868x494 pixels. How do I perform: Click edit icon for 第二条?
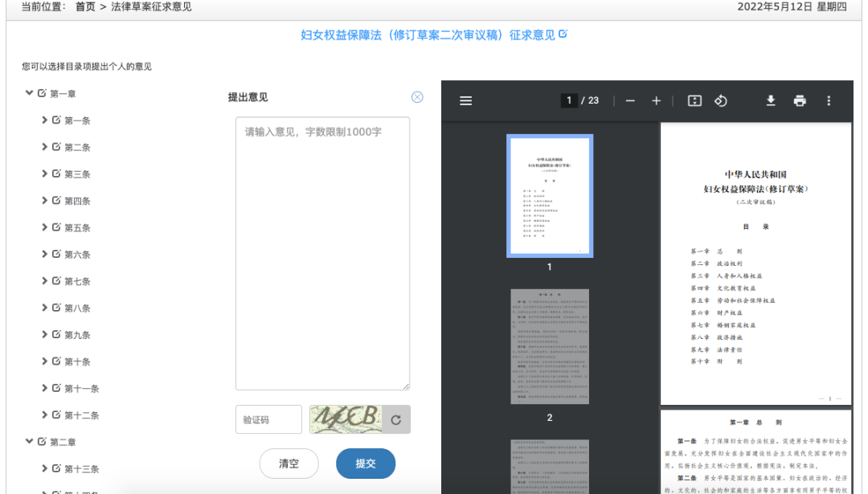click(56, 147)
